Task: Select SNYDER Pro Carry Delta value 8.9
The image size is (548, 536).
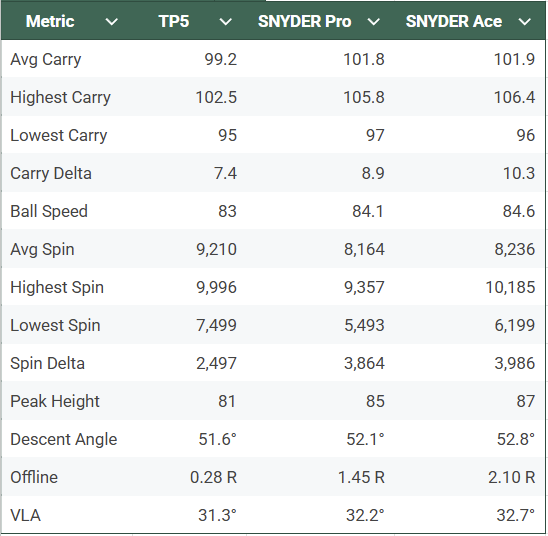Action: [x=373, y=173]
